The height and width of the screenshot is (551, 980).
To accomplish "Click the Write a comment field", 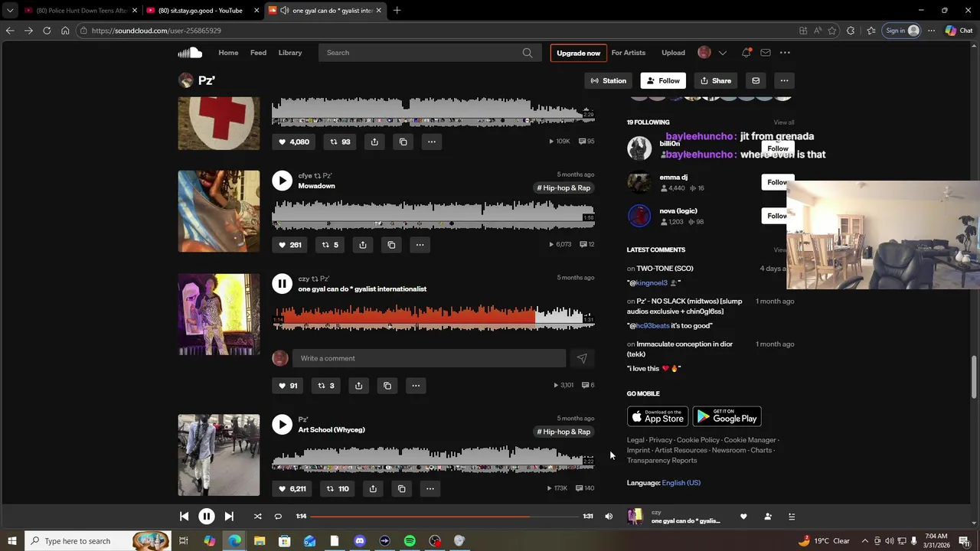I will tap(429, 358).
